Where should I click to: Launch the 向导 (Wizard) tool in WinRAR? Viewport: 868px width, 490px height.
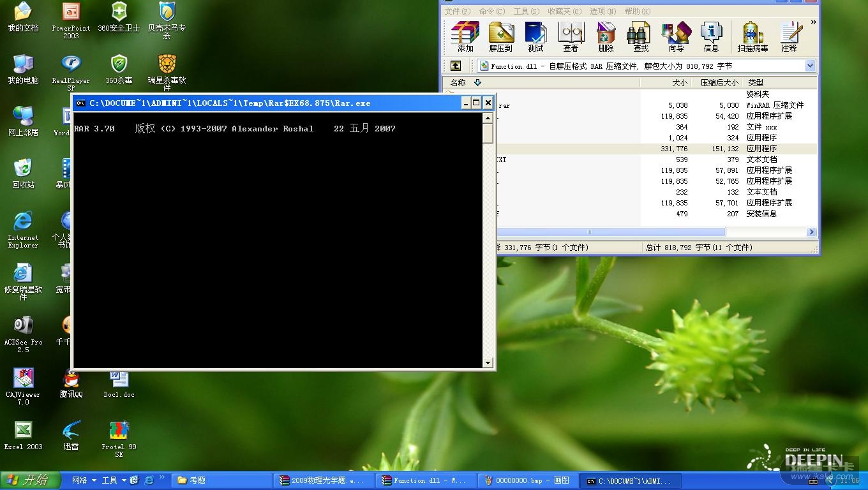pos(676,36)
